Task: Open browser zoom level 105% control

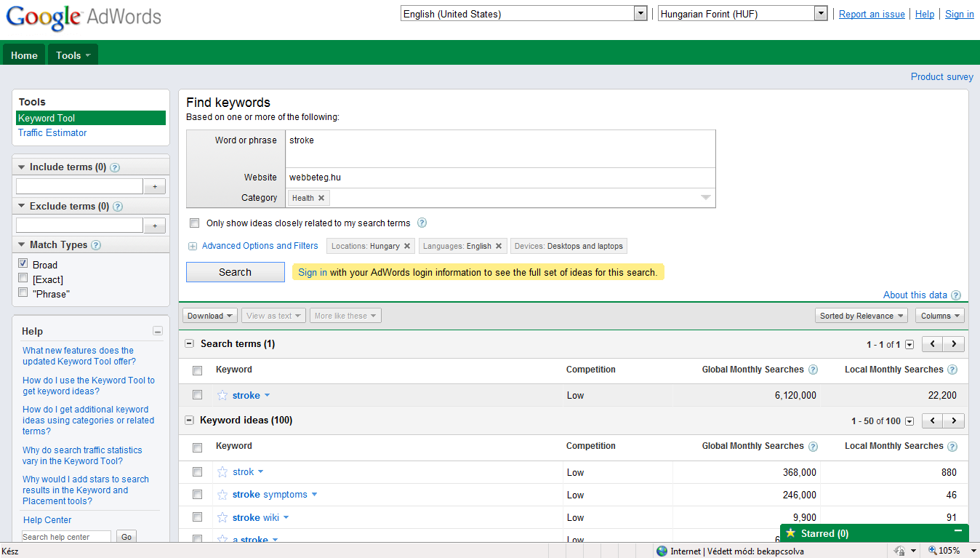Action: click(950, 551)
